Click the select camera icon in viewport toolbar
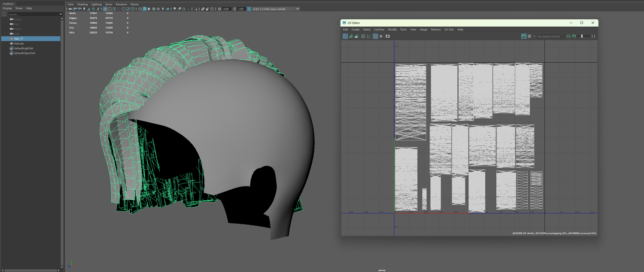Image resolution: width=644 pixels, height=272 pixels. (70, 9)
